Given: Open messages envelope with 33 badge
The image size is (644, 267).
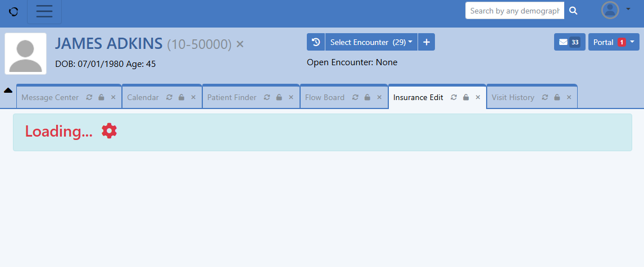Looking at the screenshot, I should tap(569, 42).
